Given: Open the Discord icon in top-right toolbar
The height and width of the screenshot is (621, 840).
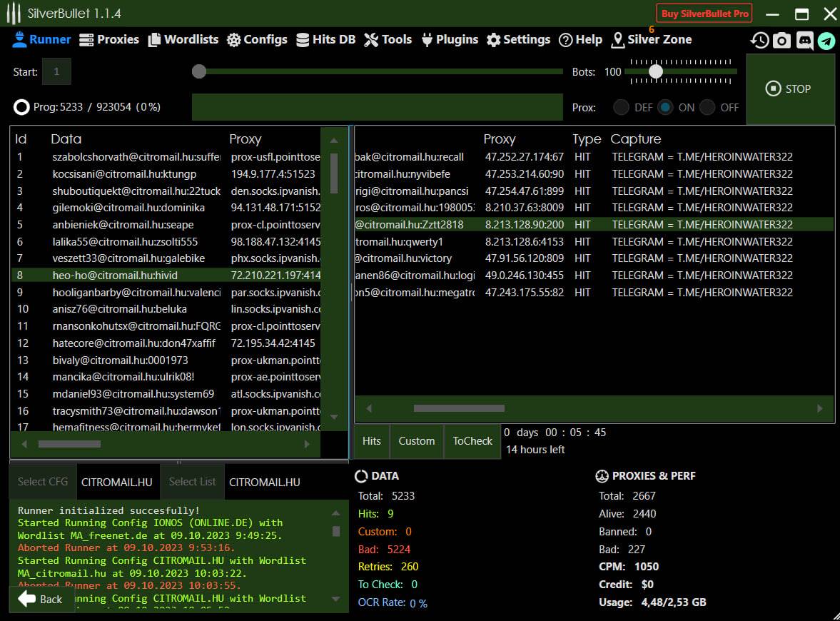Looking at the screenshot, I should [804, 40].
